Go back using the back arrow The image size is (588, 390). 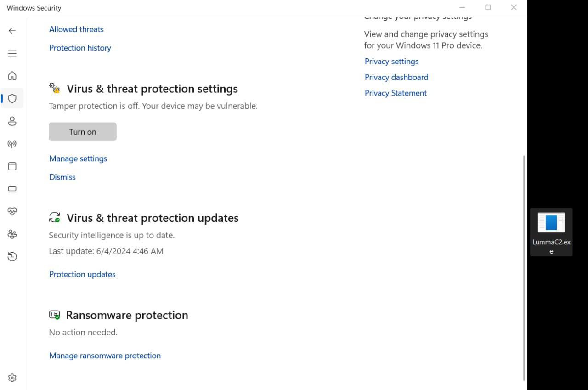click(12, 31)
